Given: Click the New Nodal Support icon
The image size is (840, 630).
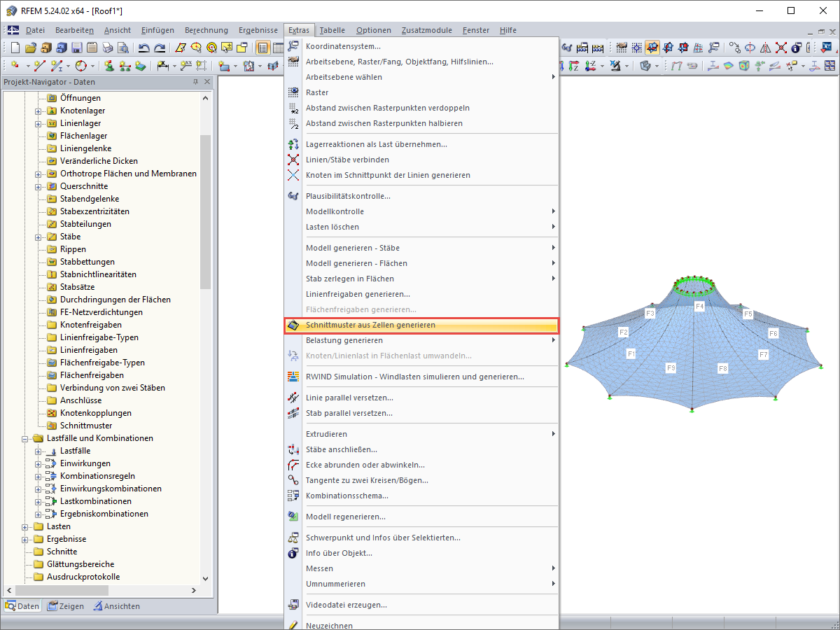Looking at the screenshot, I should click(x=109, y=65).
